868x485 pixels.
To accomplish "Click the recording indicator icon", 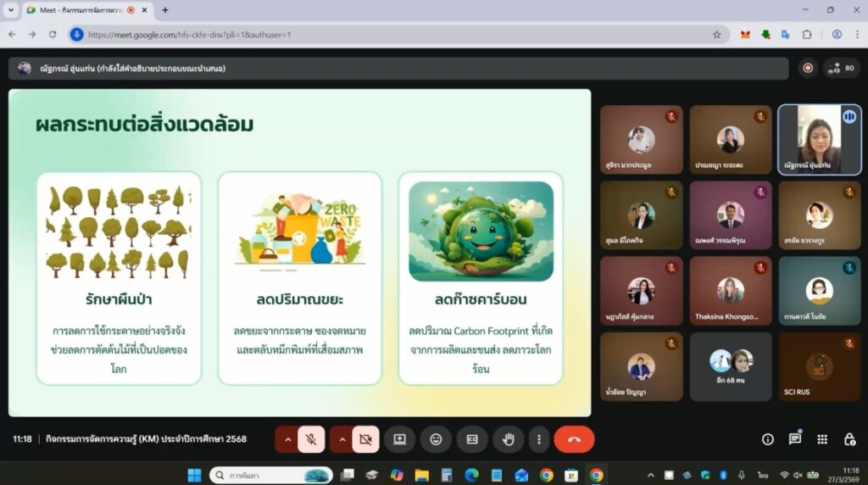I will (807, 68).
